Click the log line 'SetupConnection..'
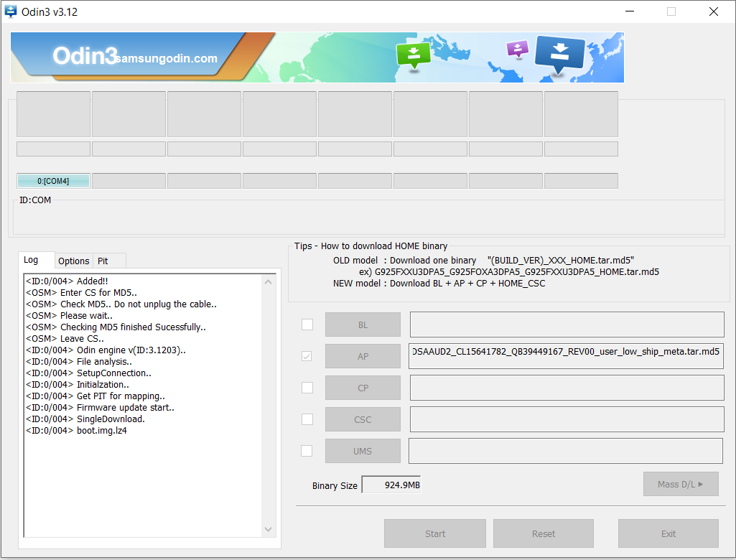This screenshot has height=560, width=736. tap(88, 373)
